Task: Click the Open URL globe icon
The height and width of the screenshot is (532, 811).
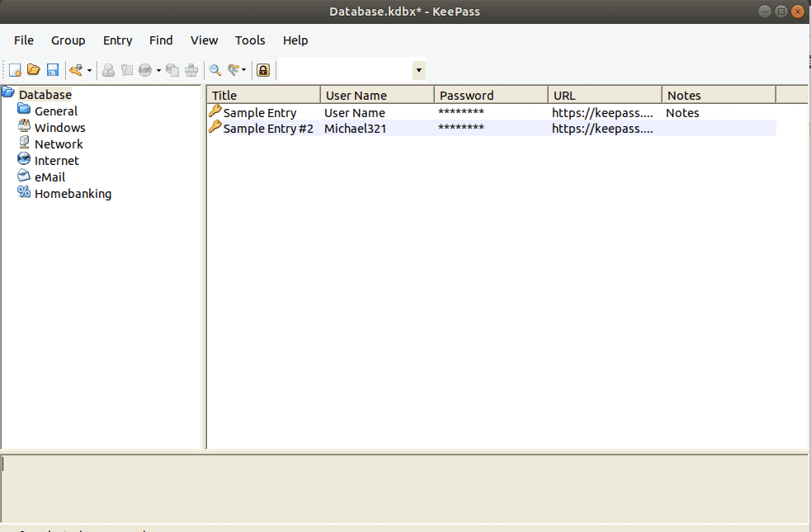Action: pos(146,70)
